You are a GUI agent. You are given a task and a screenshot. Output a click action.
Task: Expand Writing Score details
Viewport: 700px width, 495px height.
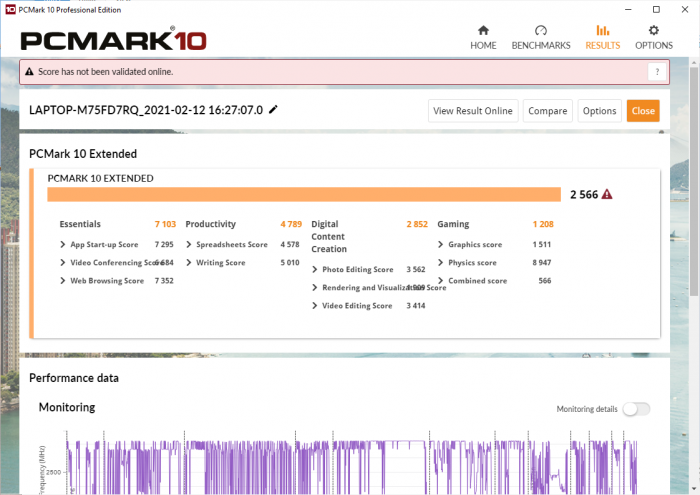(189, 262)
